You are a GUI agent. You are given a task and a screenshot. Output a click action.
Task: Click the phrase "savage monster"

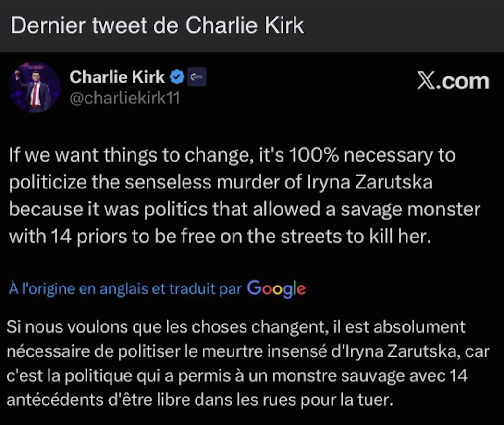coord(410,210)
